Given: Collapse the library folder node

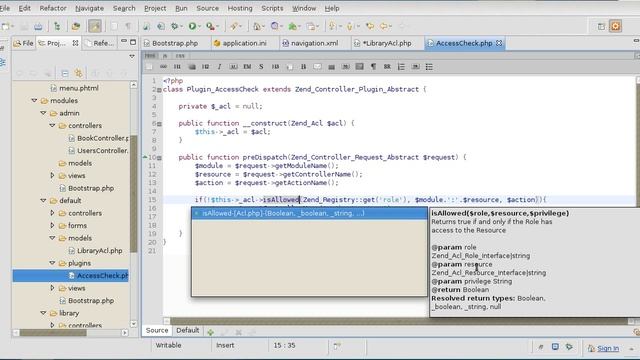Looking at the screenshot, I should 43,313.
